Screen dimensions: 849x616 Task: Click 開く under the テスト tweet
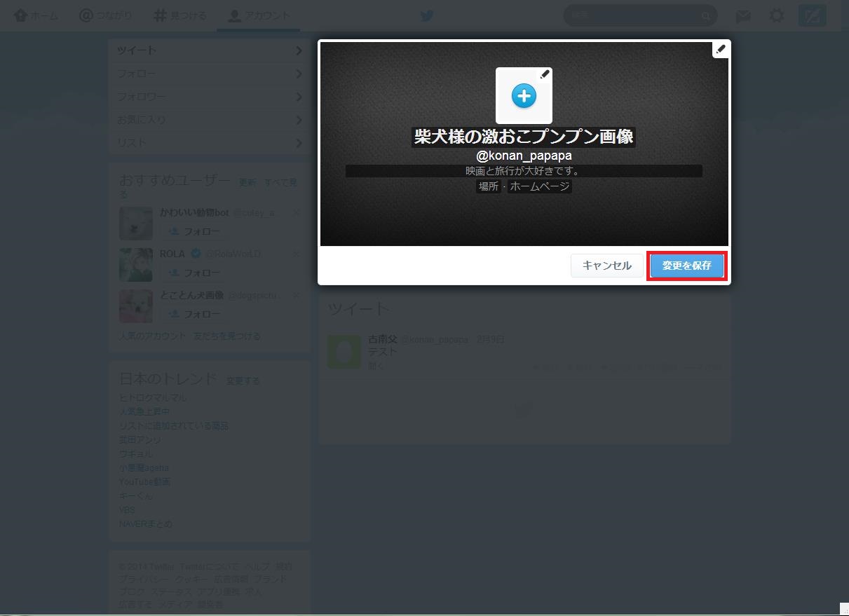(x=376, y=365)
